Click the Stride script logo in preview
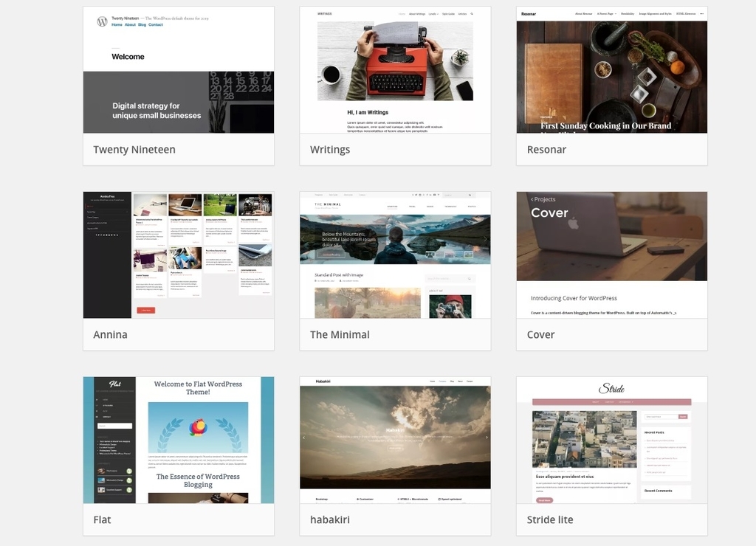Viewport: 756px width, 546px height. point(611,388)
